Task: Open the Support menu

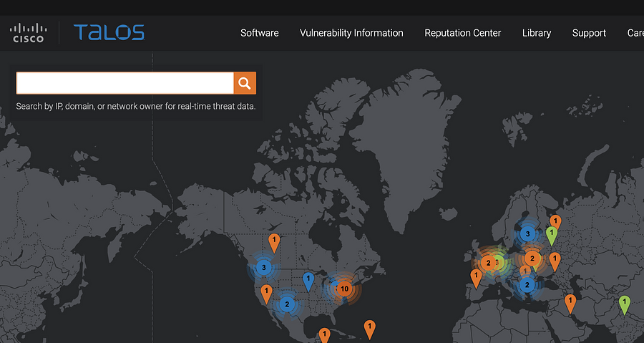Action: [x=589, y=33]
